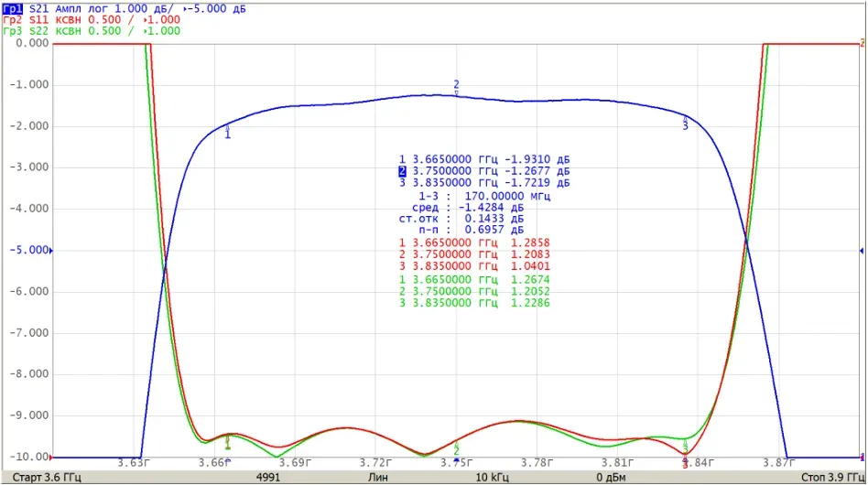Click green readout 2 with value 1.2052
The height and width of the screenshot is (485, 868).
[474, 291]
